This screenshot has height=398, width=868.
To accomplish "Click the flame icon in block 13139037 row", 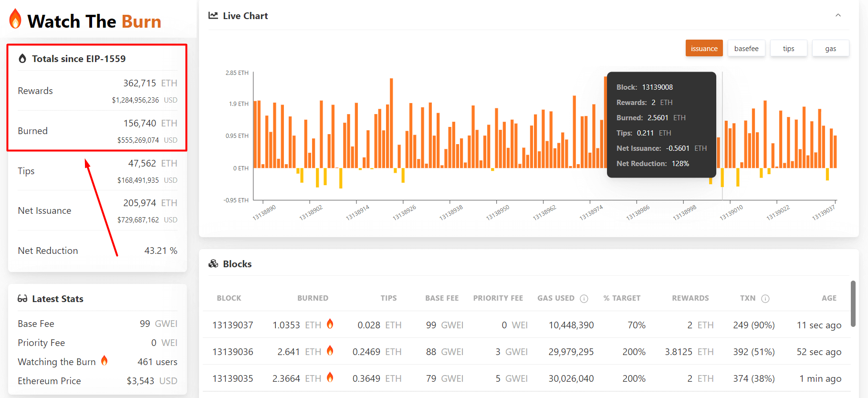I will point(330,324).
